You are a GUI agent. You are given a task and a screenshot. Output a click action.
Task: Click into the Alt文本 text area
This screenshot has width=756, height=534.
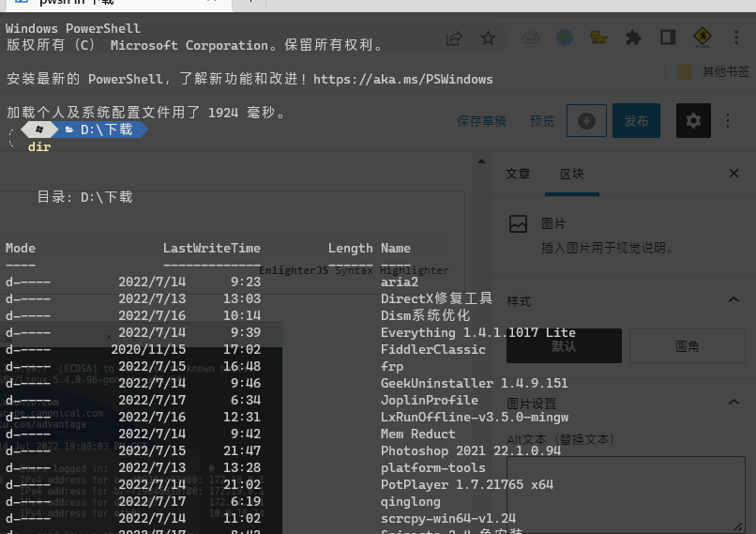626,495
